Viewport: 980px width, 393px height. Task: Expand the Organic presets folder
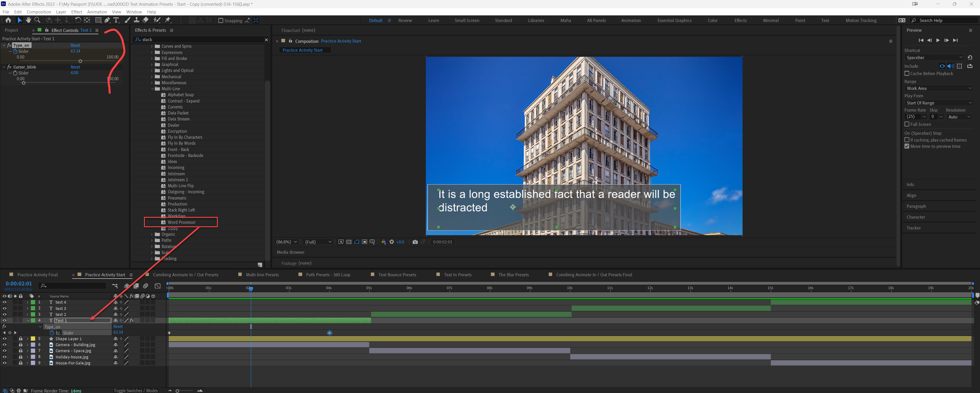[x=152, y=234]
